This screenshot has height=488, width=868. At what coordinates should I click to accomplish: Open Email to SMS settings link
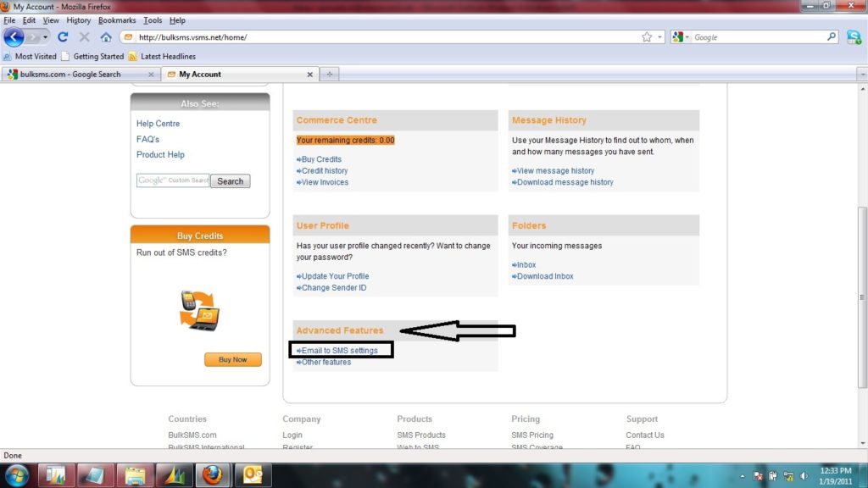[x=339, y=351]
